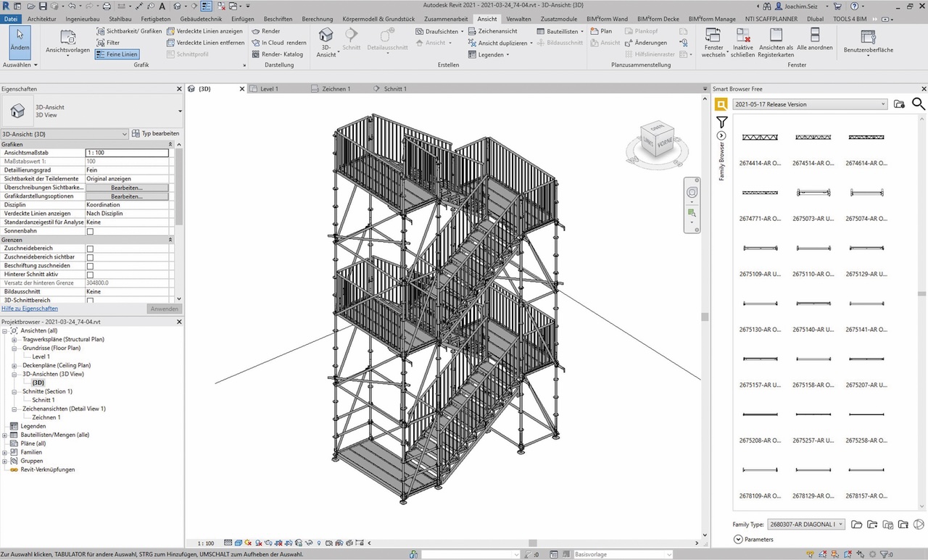The image size is (928, 560).
Task: Click the Fenster wechseln icon
Action: 713,35
